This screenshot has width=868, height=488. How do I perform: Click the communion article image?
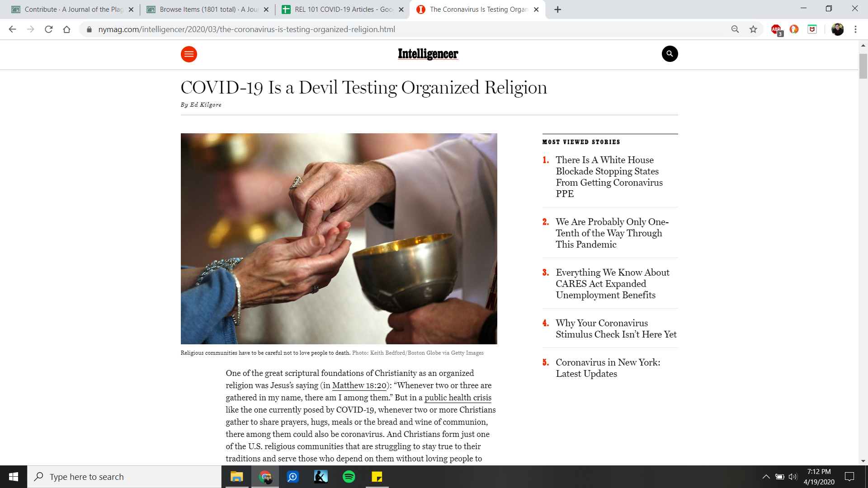(339, 239)
